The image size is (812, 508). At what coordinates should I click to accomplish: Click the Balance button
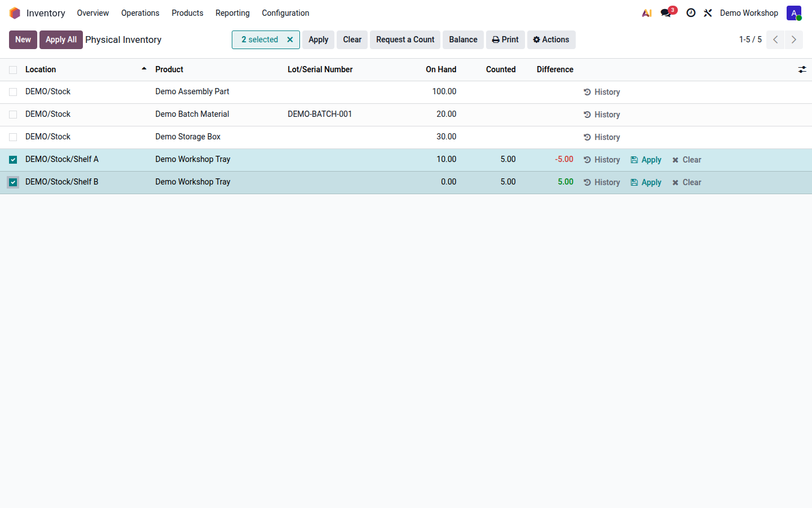coord(463,40)
